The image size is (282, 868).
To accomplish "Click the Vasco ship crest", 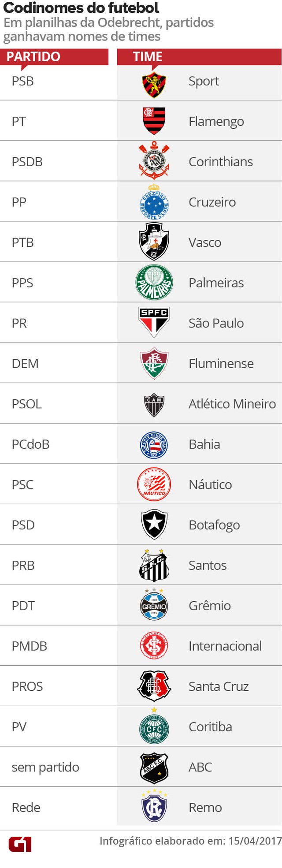I will click(x=154, y=242).
